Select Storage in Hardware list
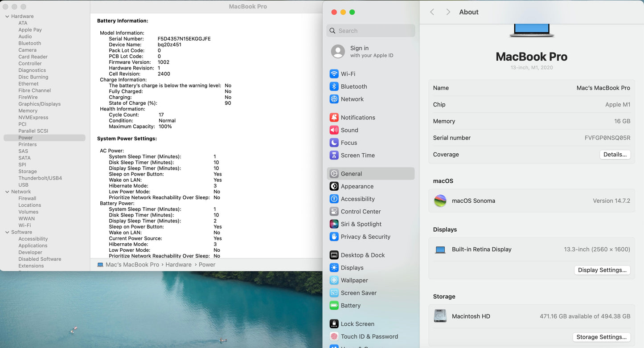The width and height of the screenshot is (644, 348). coord(28,172)
